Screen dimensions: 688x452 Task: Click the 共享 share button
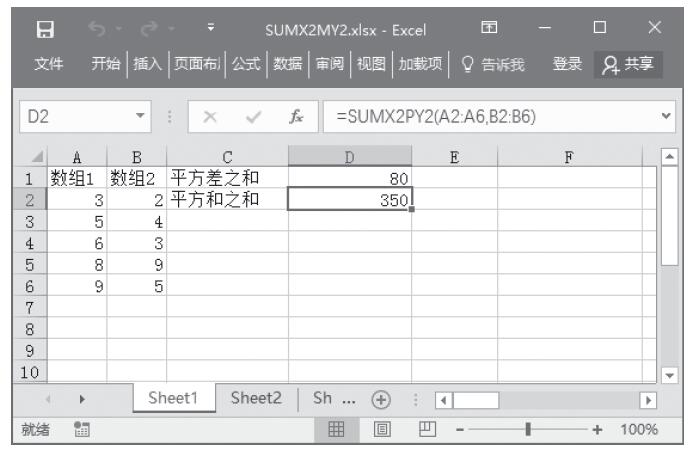point(632,64)
